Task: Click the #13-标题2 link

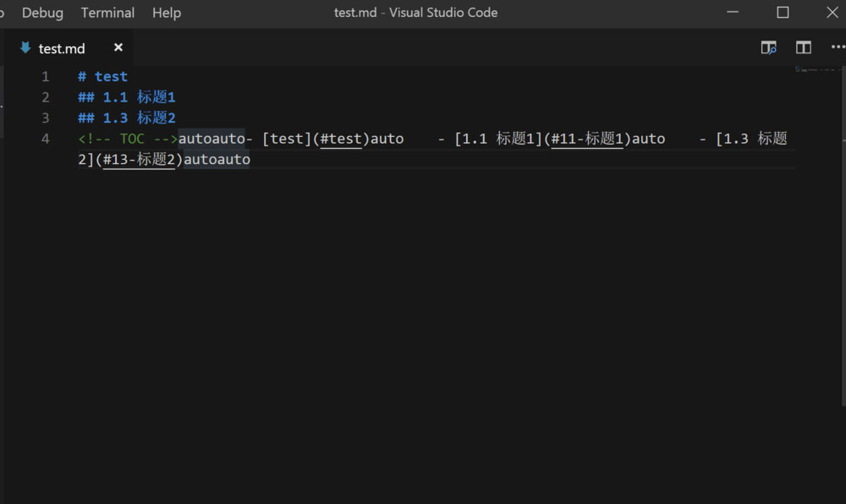Action: click(140, 159)
